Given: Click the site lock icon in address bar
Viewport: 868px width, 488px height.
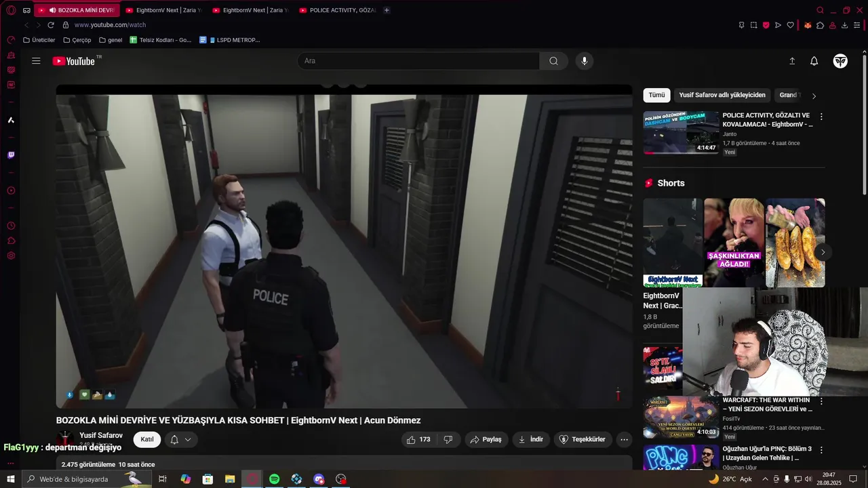Looking at the screenshot, I should point(66,25).
